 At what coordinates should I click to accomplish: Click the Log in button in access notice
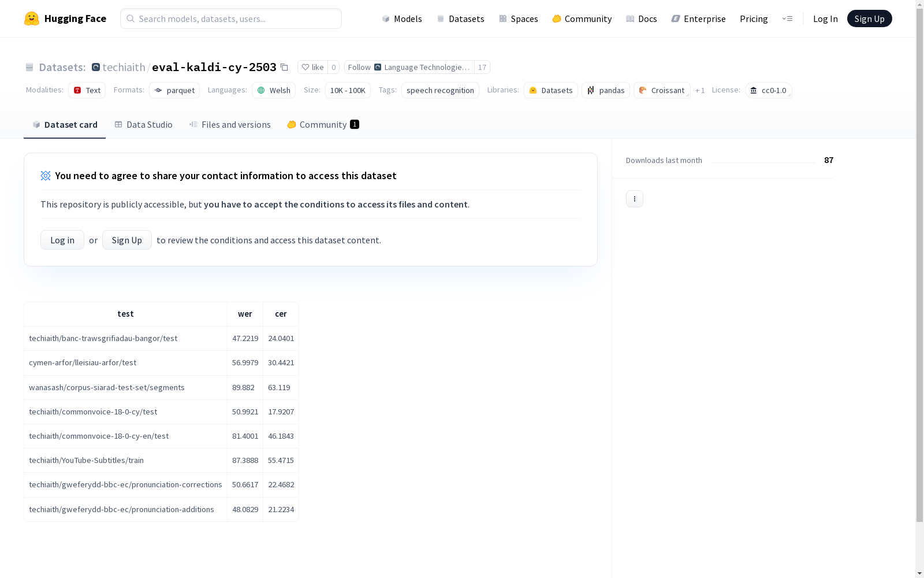tap(62, 240)
